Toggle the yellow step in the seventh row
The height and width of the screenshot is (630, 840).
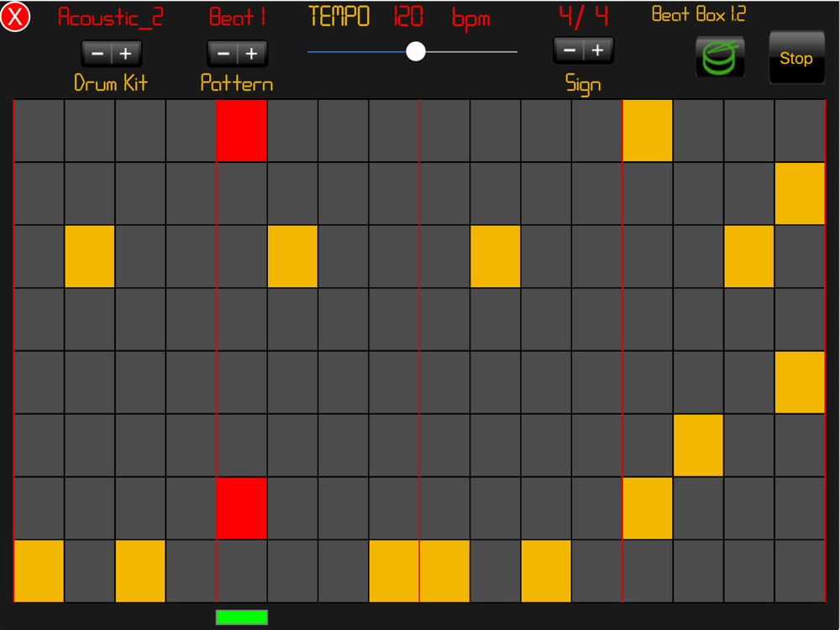647,508
